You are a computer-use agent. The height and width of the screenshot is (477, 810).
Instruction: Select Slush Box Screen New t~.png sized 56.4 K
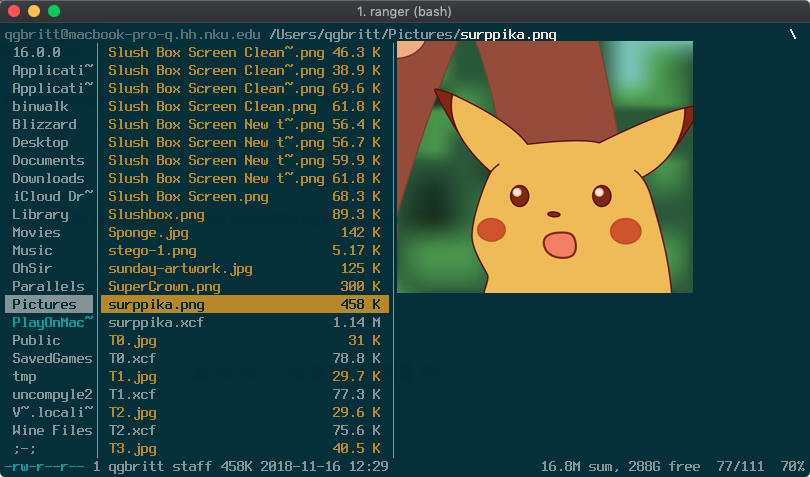[244, 125]
